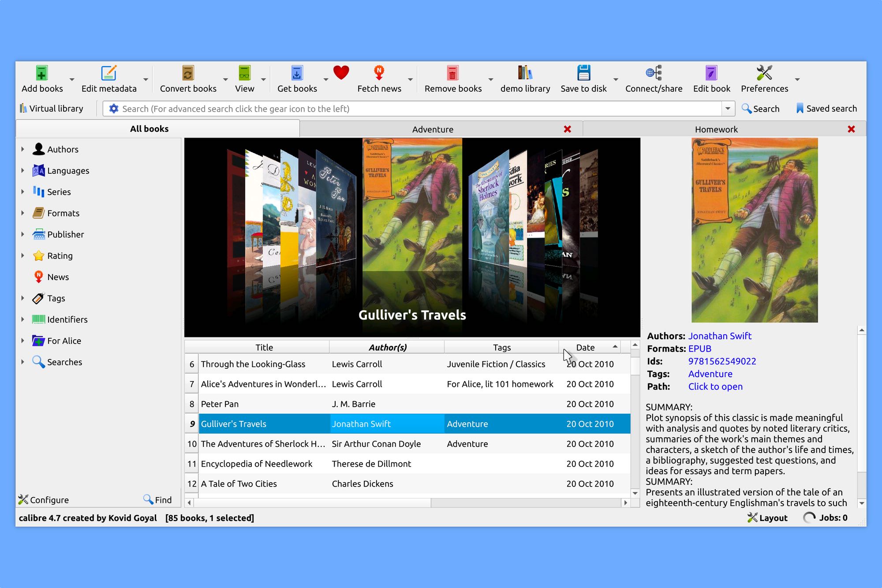Click the Layout button in status bar
Screen dimensions: 882x588
click(767, 518)
